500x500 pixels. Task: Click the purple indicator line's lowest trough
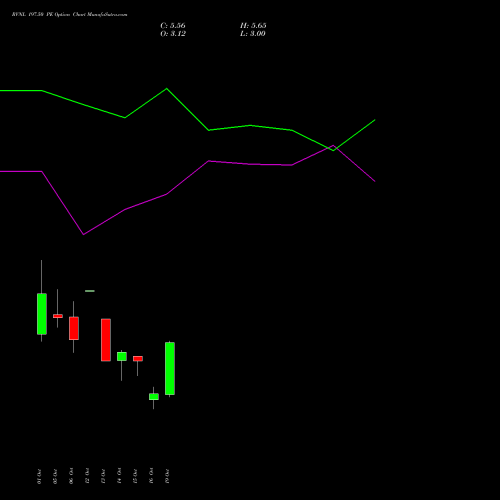point(83,234)
